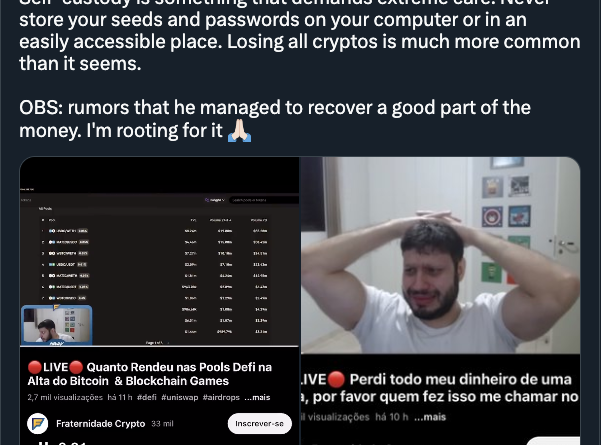Image resolution: width=601 pixels, height=445 pixels.
Task: Click the red LIVE dot before Perdi
Action: point(336,379)
